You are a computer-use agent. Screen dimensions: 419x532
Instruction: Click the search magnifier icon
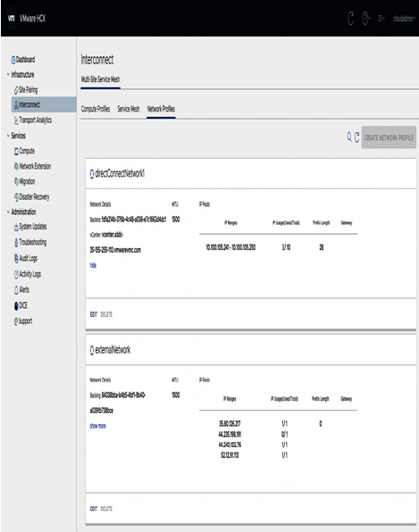(349, 137)
